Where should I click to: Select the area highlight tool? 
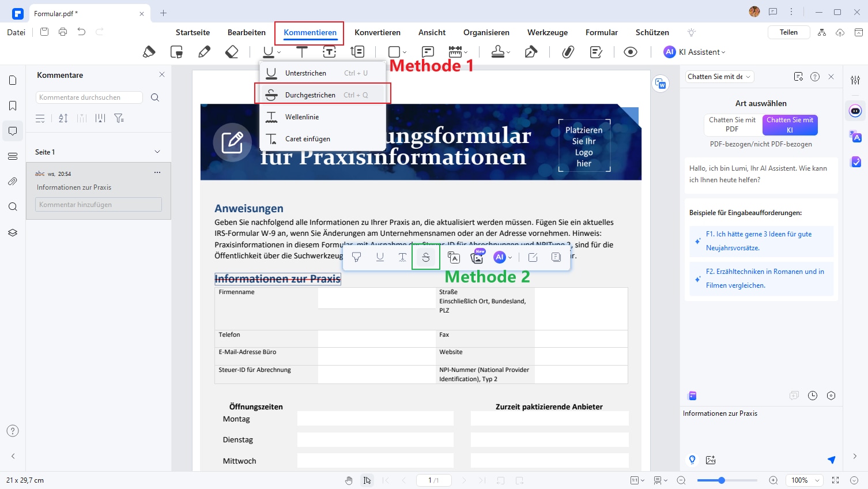[177, 52]
